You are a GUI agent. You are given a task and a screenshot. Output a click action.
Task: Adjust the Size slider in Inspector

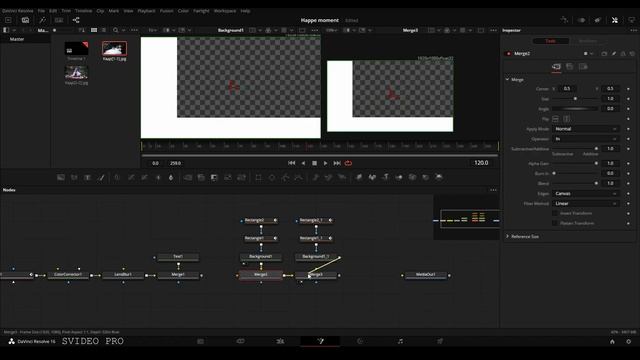pyautogui.click(x=575, y=99)
